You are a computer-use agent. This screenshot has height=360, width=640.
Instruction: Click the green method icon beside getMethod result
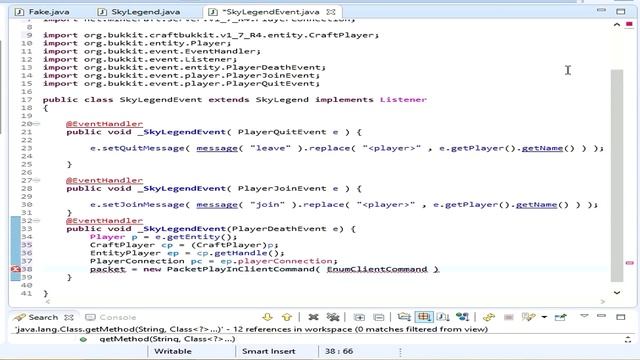(83, 339)
